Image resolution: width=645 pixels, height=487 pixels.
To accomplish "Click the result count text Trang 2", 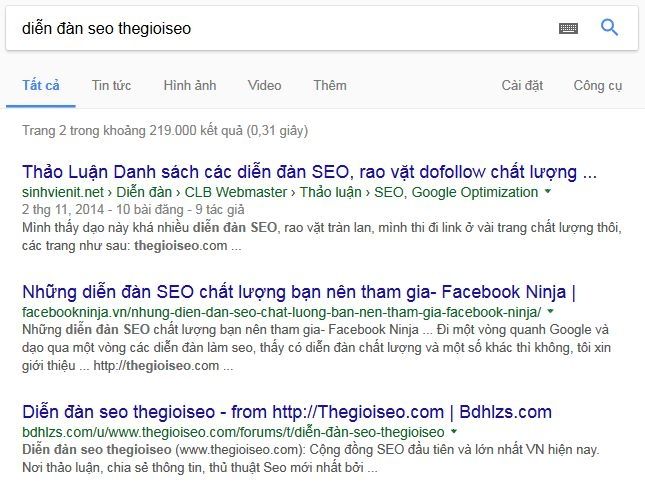I will coord(165,130).
